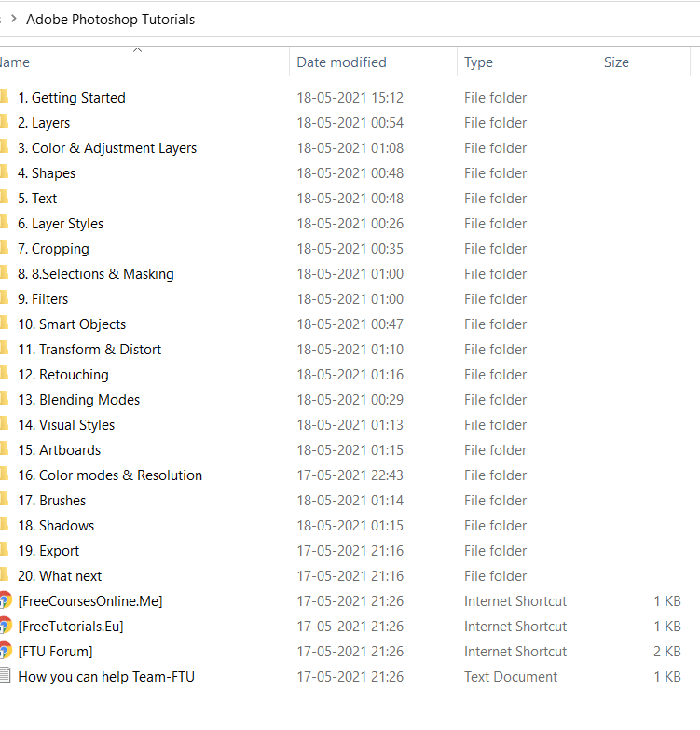Click the text document icon beside How you can help Team-FTU

(x=5, y=676)
